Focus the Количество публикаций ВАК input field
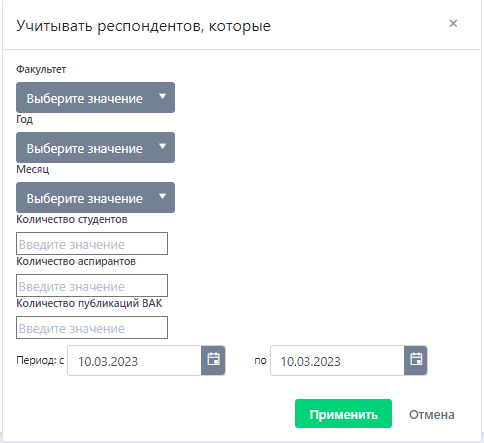 coord(92,328)
